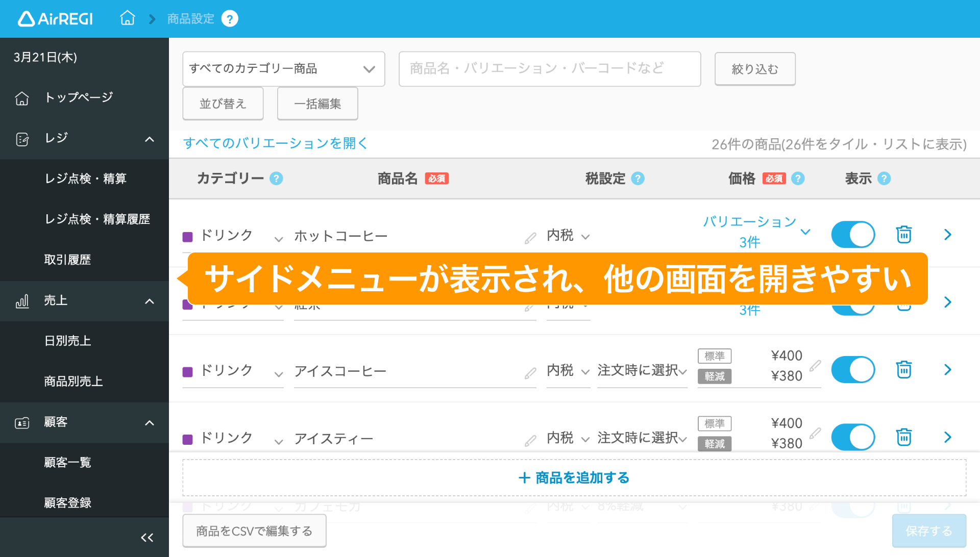The height and width of the screenshot is (557, 980).
Task: Collapse the 顧客 sidebar section chevron
Action: [x=150, y=423]
